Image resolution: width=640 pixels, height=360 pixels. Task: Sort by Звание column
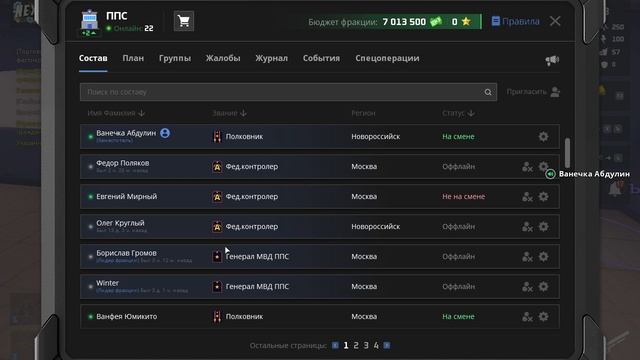[229, 113]
